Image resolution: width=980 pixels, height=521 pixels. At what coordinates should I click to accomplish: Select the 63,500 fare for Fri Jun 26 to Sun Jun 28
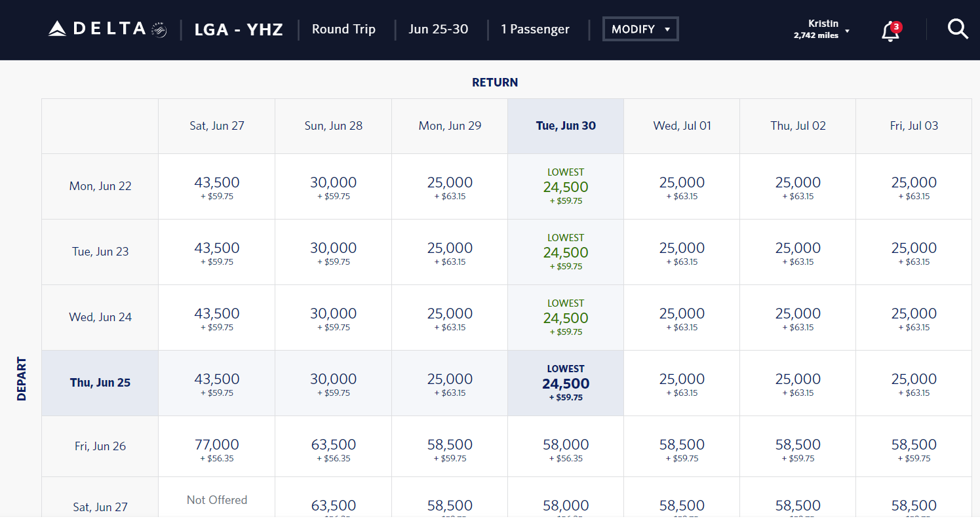tap(333, 449)
